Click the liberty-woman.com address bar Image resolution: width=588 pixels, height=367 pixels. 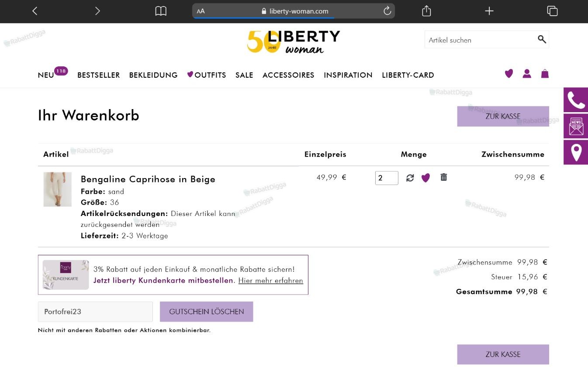[x=294, y=11]
